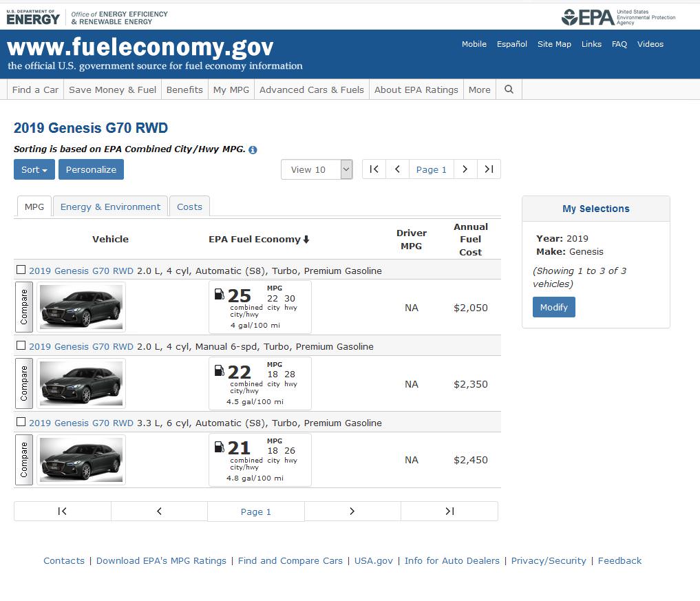Open the Feedback footer link

pyautogui.click(x=619, y=561)
